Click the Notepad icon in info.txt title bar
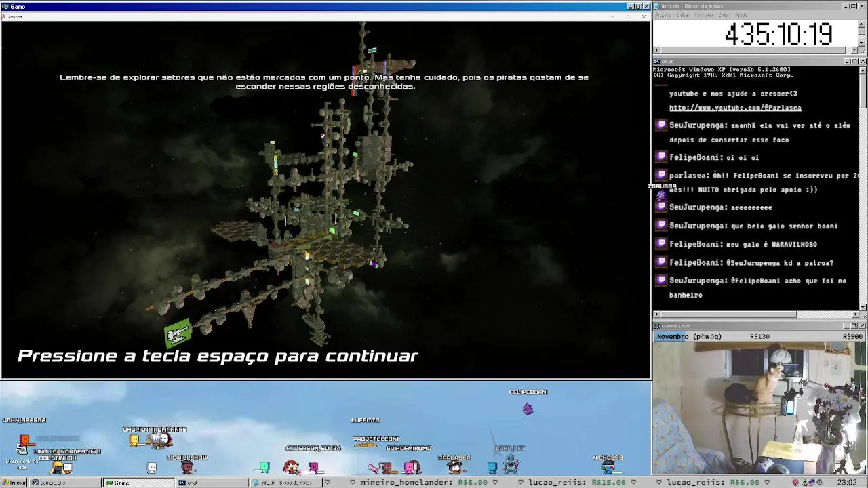 (657, 6)
